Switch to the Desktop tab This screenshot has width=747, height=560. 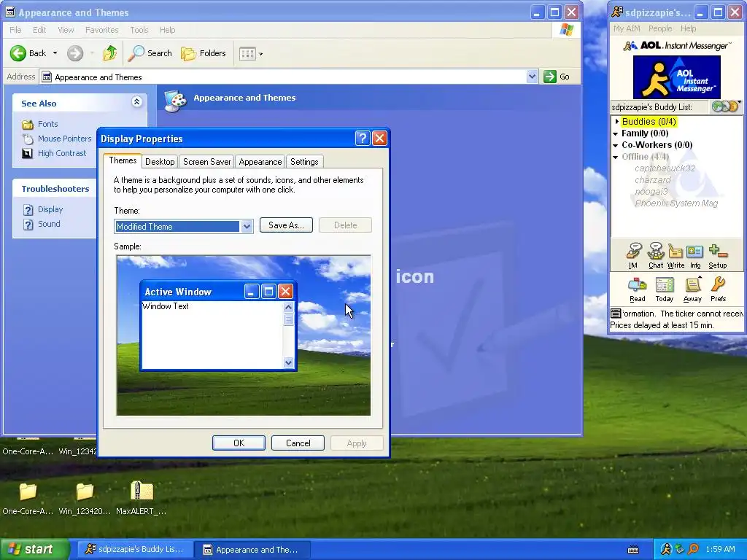[x=160, y=162]
